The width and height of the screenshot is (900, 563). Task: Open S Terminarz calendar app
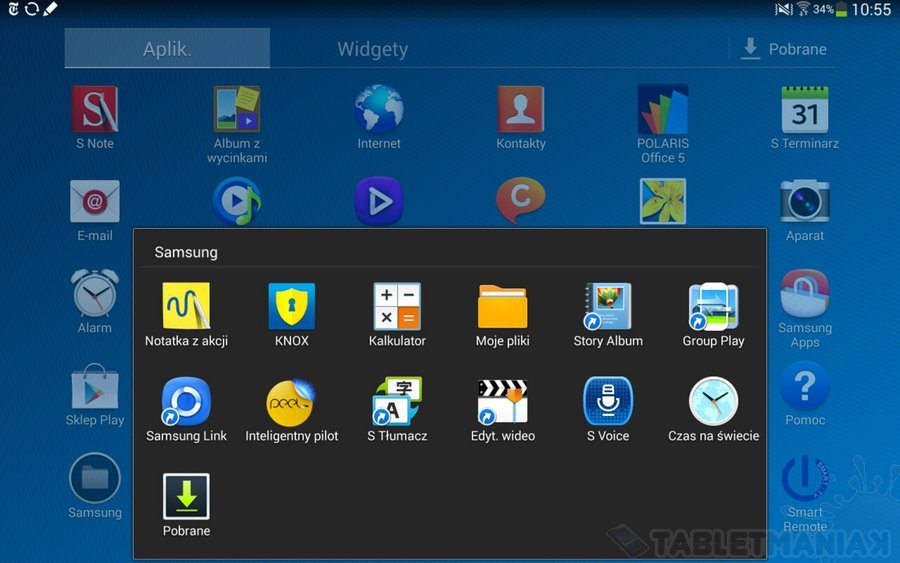(x=805, y=109)
